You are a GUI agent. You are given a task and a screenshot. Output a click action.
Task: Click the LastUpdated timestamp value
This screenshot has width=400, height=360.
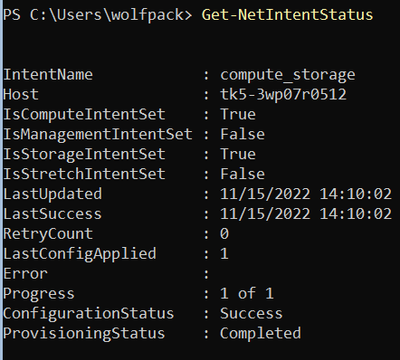point(306,194)
